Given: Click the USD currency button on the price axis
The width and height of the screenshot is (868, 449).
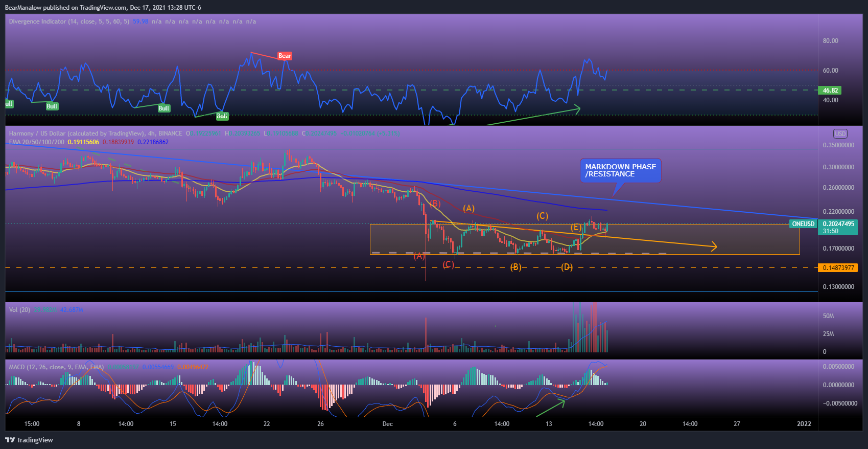Looking at the screenshot, I should tap(840, 133).
